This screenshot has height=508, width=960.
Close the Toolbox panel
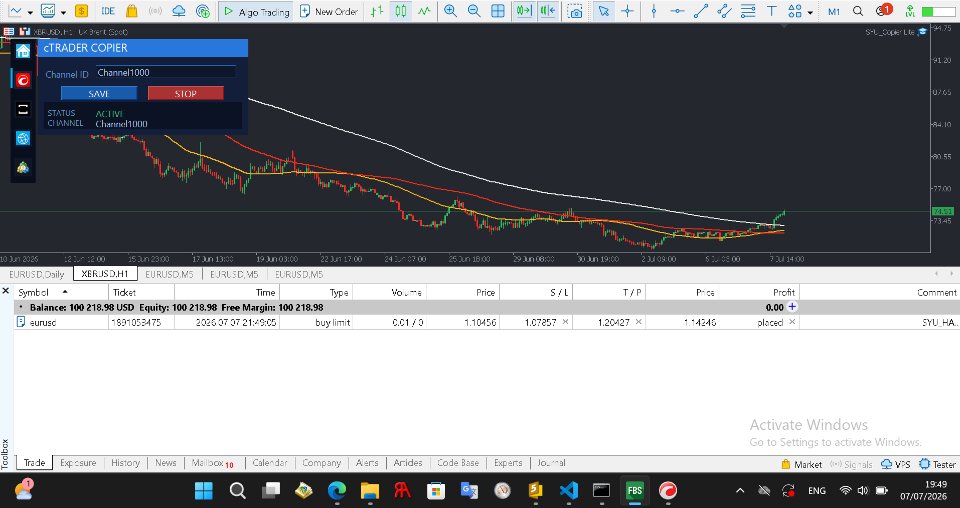point(6,291)
